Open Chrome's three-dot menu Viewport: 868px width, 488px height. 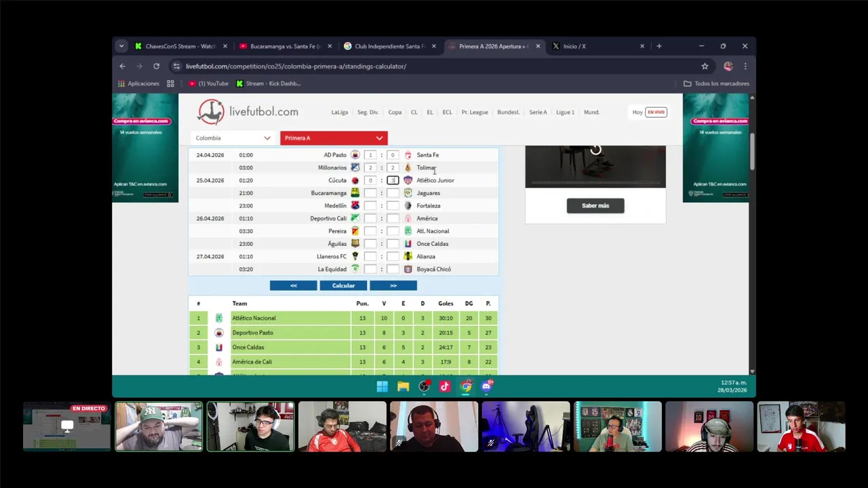tap(745, 66)
